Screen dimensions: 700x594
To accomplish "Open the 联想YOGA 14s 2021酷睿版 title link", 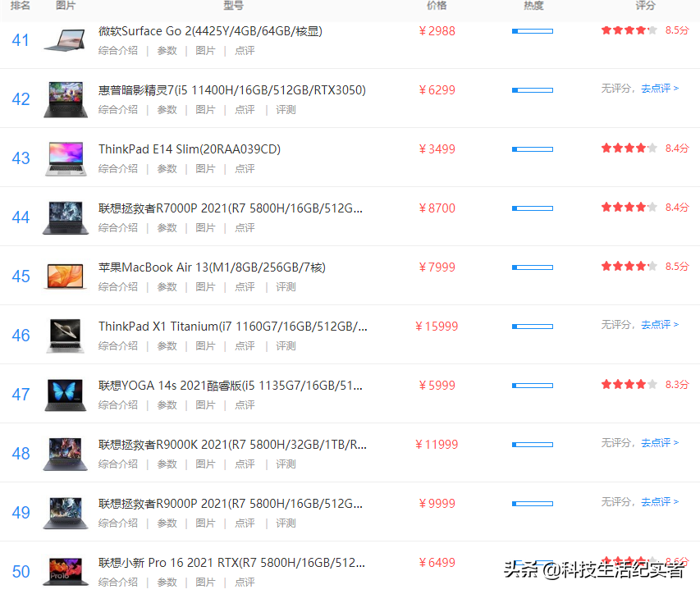I will 231,386.
